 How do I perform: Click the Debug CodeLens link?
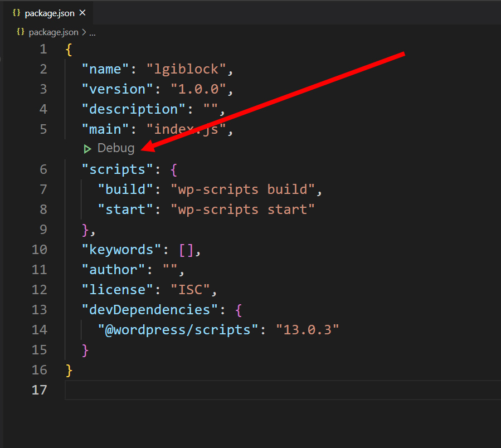pyautogui.click(x=116, y=148)
